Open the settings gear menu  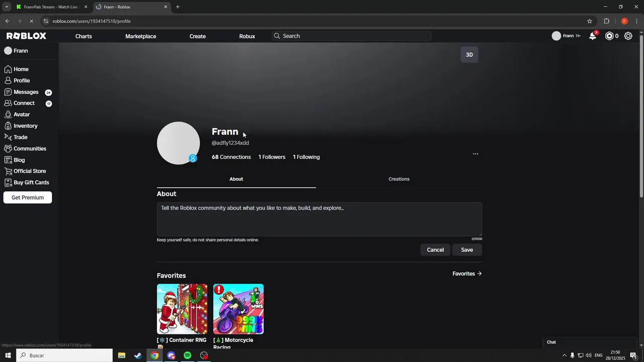(x=628, y=36)
